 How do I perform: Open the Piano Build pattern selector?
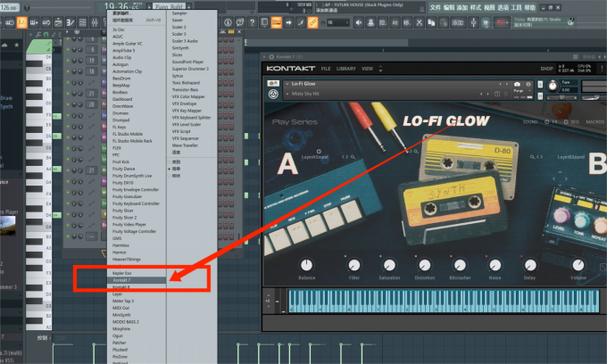click(x=169, y=6)
